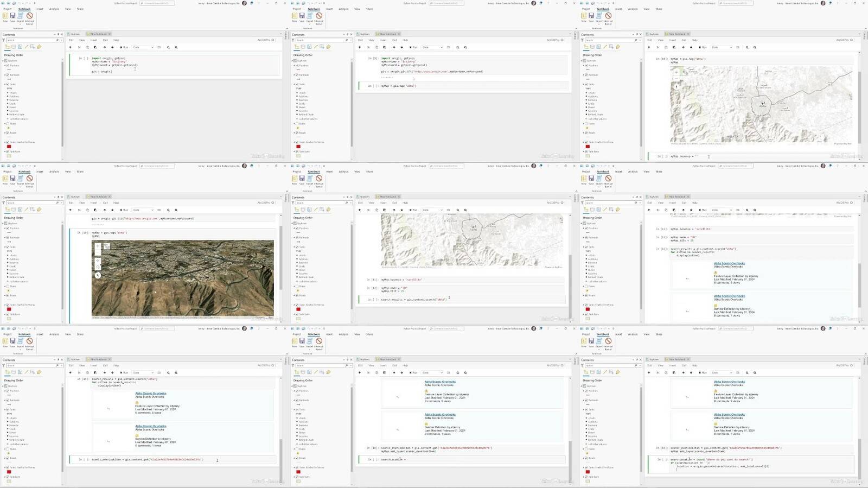Click move cell up arrow in middle-right window

point(683,210)
